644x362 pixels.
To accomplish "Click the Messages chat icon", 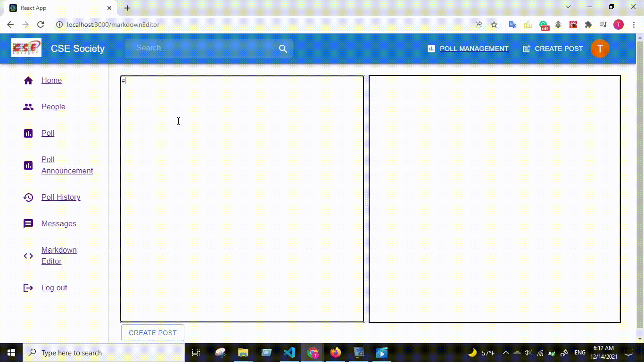I will coord(28,223).
